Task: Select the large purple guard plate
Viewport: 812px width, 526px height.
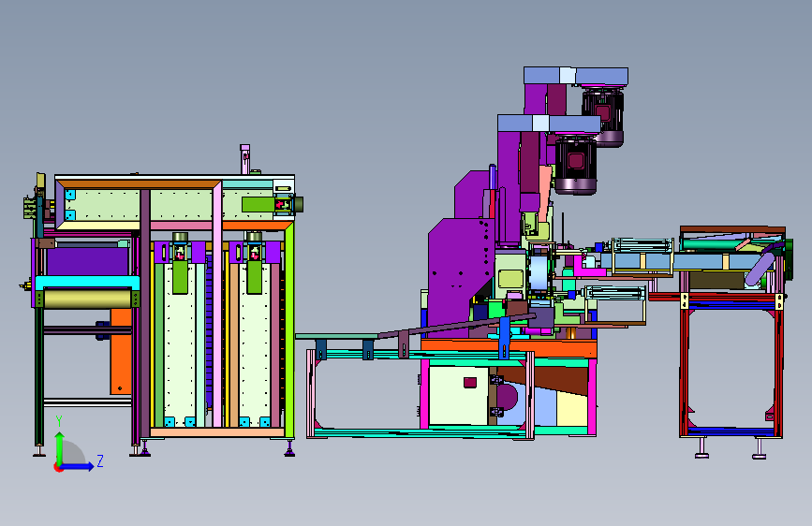Action: pos(460,270)
